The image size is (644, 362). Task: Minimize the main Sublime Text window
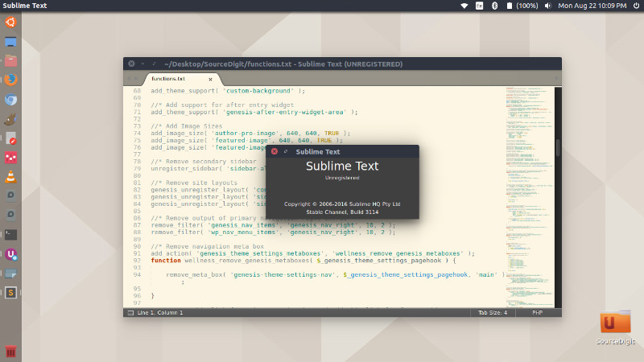[x=143, y=64]
